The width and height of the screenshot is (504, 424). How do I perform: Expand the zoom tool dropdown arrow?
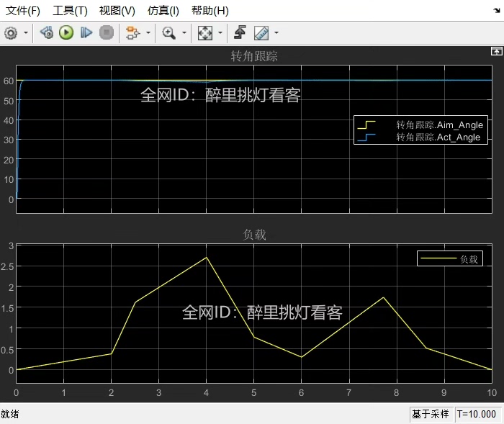pyautogui.click(x=184, y=33)
